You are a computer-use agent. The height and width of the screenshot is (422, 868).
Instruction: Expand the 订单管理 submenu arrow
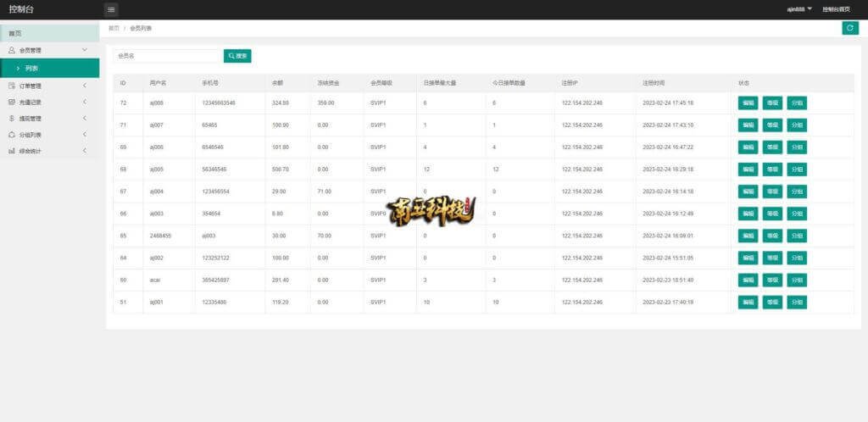coord(84,86)
